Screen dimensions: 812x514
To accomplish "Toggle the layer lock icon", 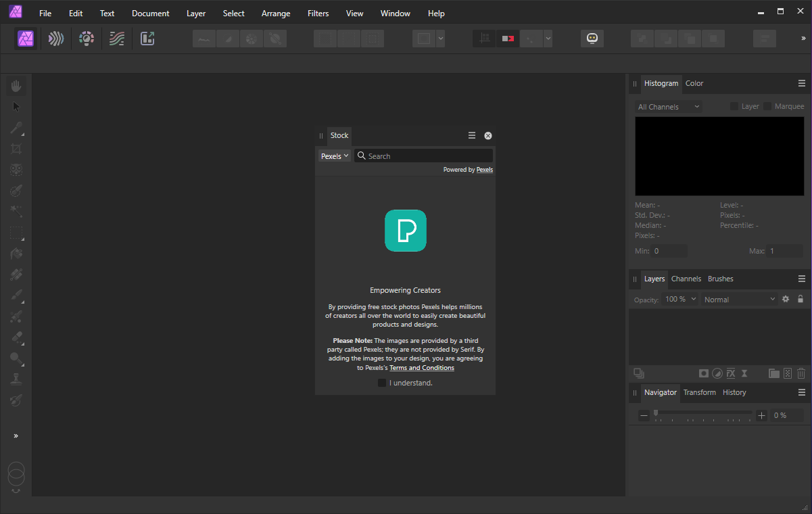I will tap(801, 299).
